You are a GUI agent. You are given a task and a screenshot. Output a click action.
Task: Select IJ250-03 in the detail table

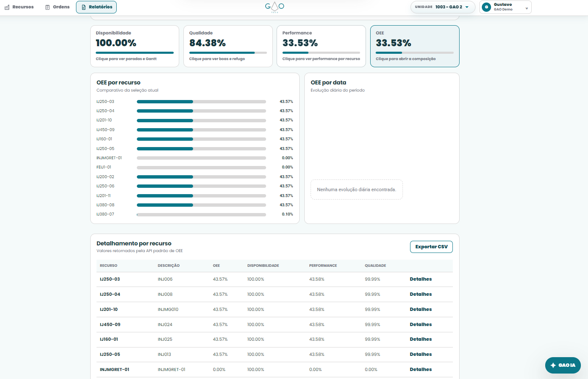tap(110, 279)
